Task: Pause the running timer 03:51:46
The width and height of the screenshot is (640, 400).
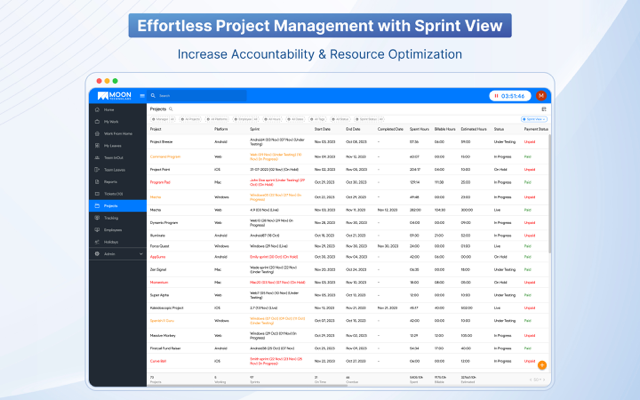Action: [496, 96]
